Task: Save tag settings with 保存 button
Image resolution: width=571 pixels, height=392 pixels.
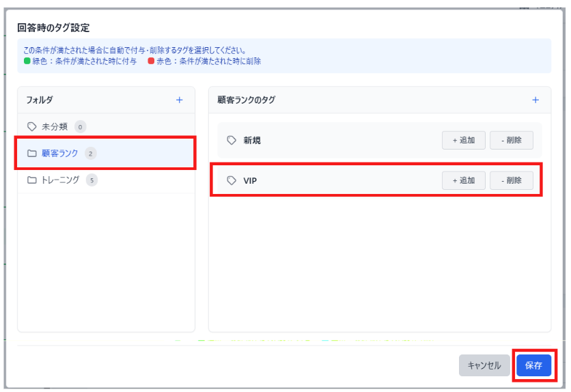Action: [x=533, y=365]
